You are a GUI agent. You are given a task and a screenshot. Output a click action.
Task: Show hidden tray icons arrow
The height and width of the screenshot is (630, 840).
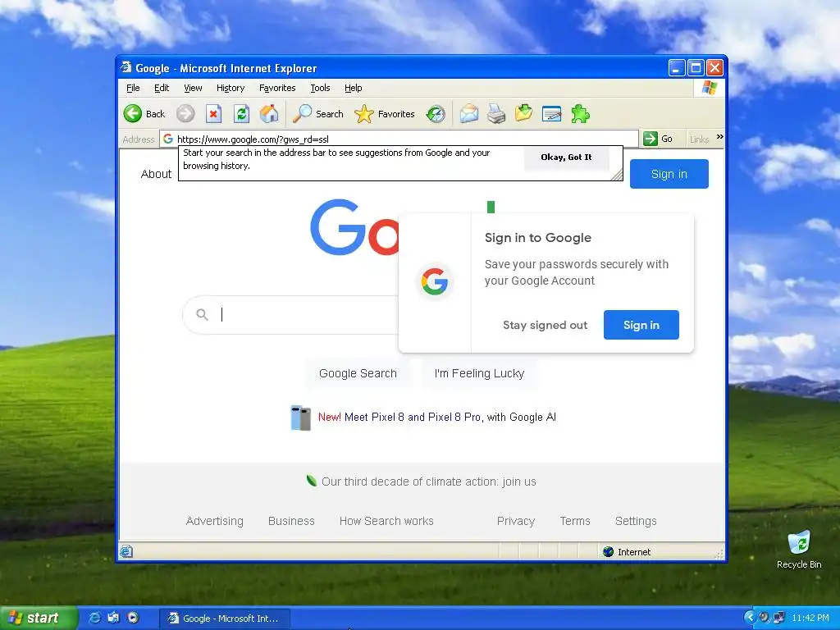[x=750, y=618]
